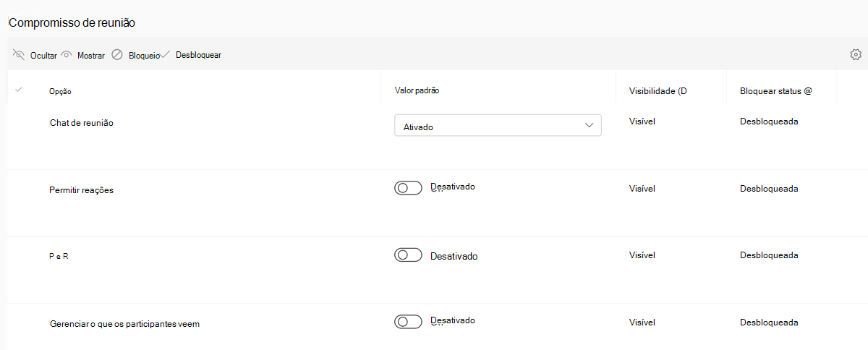Sort by the Valor padrão column header
This screenshot has width=868, height=350.
(417, 90)
